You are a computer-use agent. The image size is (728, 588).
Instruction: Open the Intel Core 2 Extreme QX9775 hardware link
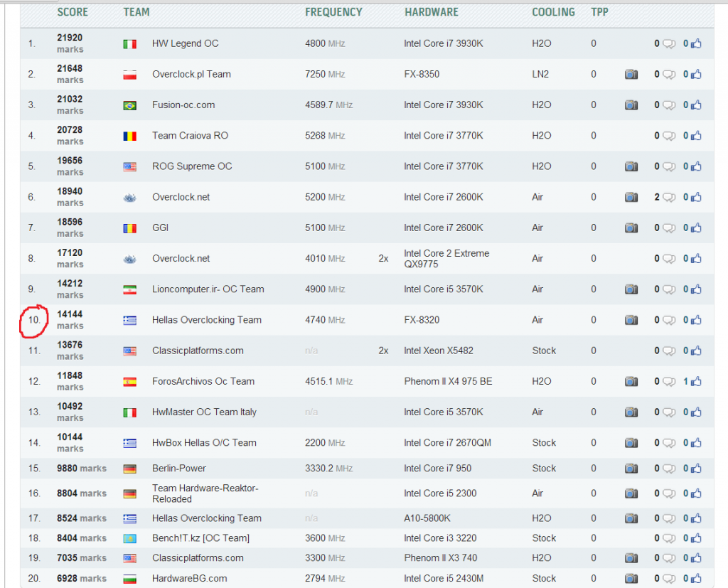(446, 259)
